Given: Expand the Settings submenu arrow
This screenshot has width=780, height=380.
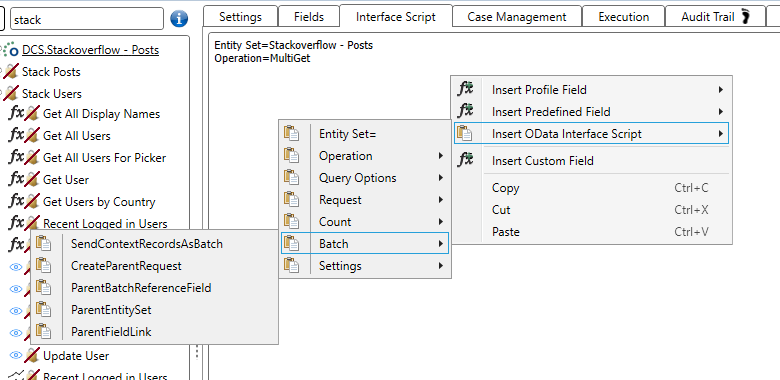Looking at the screenshot, I should [441, 266].
